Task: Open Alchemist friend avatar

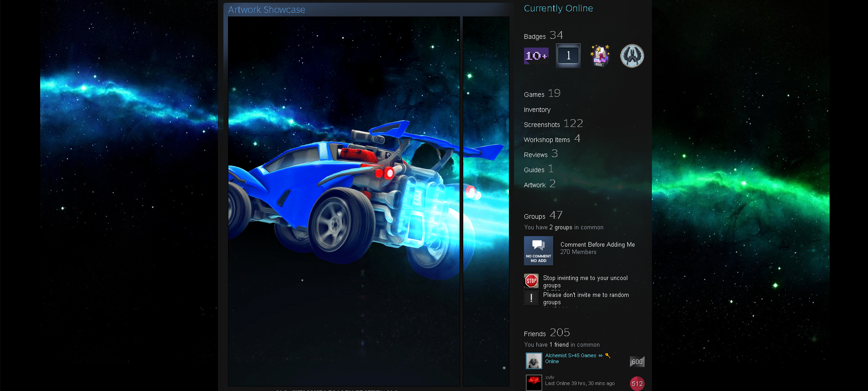Action: pyautogui.click(x=534, y=361)
